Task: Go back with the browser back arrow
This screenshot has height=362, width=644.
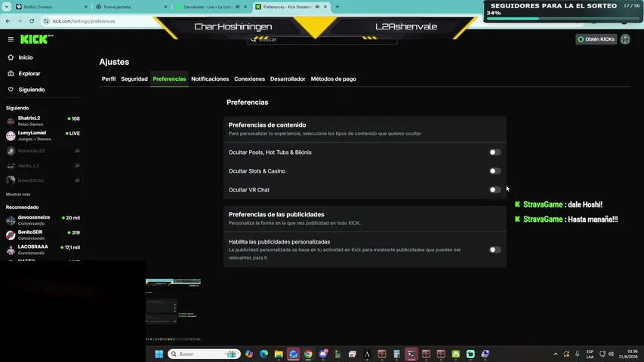Action: (x=8, y=21)
